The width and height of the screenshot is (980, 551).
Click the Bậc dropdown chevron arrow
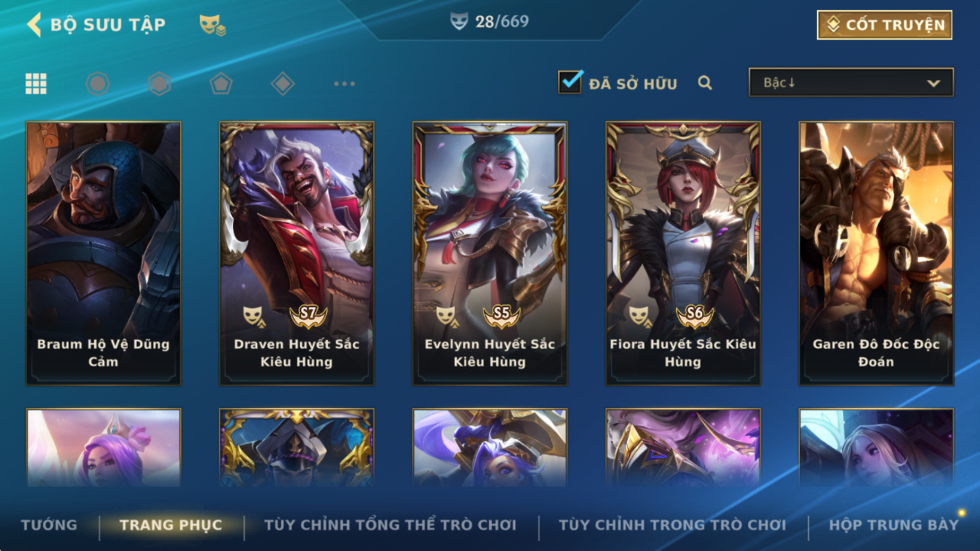(x=933, y=83)
